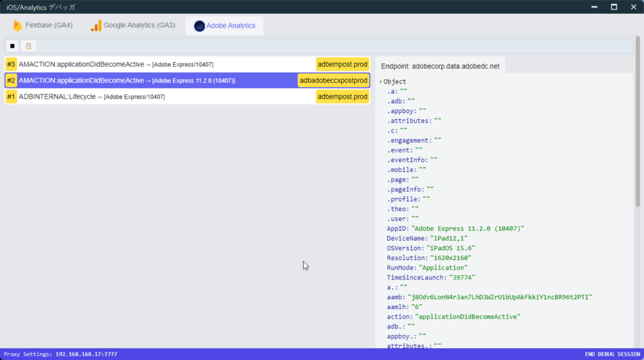The height and width of the screenshot is (360, 644).
Task: Click the #3 event number badge
Action: coord(11,64)
